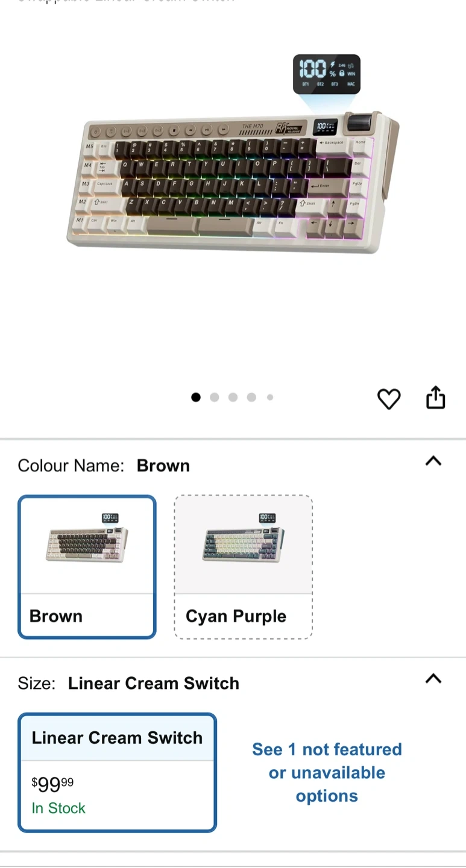Tap the Brown keyboard thumbnail image
The width and height of the screenshot is (466, 868).
[87, 538]
